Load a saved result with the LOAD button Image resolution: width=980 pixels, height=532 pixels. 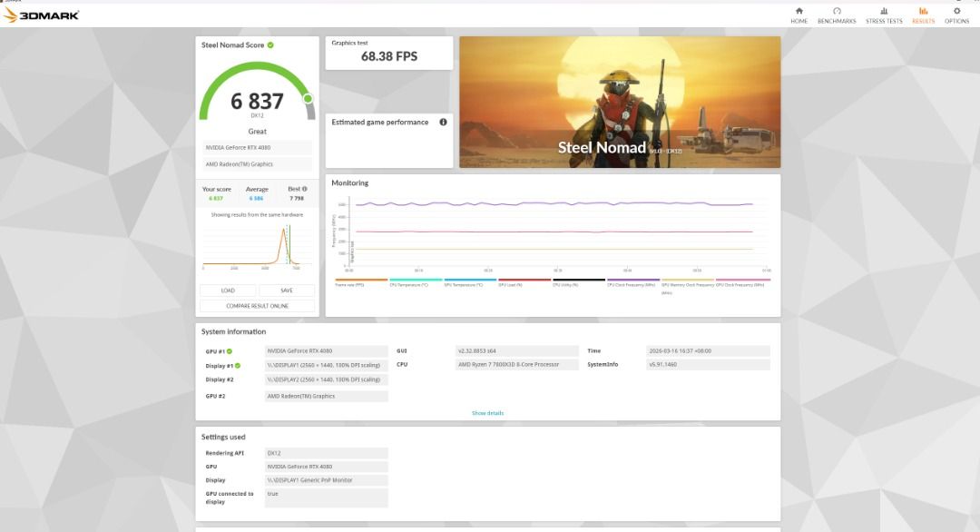pos(228,291)
